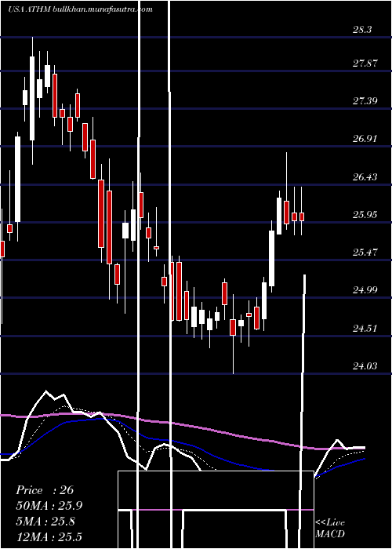Viewport: 392px width, 549px height.
Task: Click the '12MA : 25.5' readout
Action: [x=49, y=536]
